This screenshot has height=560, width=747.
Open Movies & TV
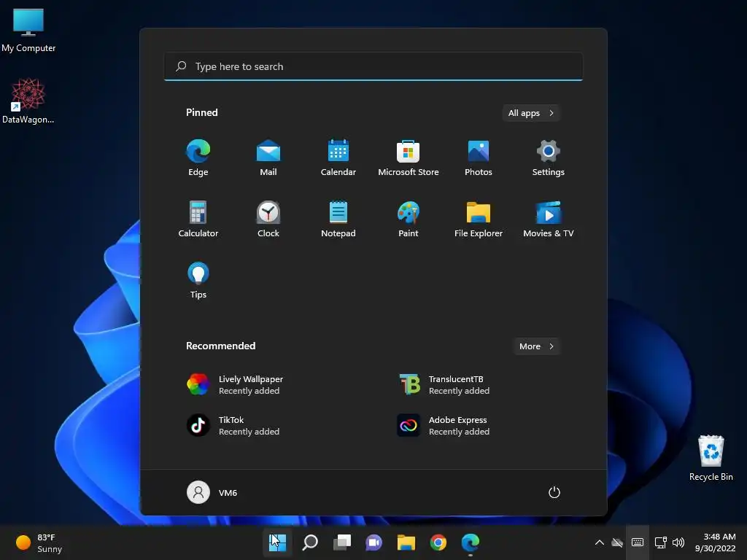(x=549, y=219)
